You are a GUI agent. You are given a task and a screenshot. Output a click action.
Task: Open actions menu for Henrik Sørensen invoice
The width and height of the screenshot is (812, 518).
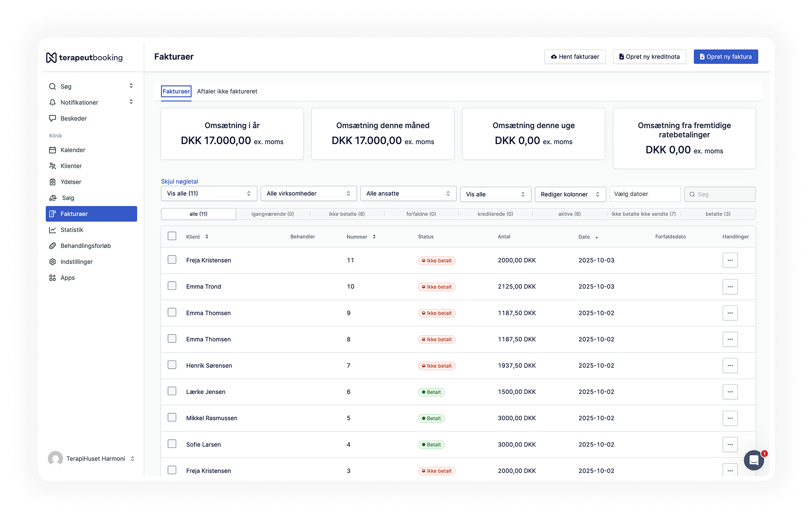pos(730,366)
